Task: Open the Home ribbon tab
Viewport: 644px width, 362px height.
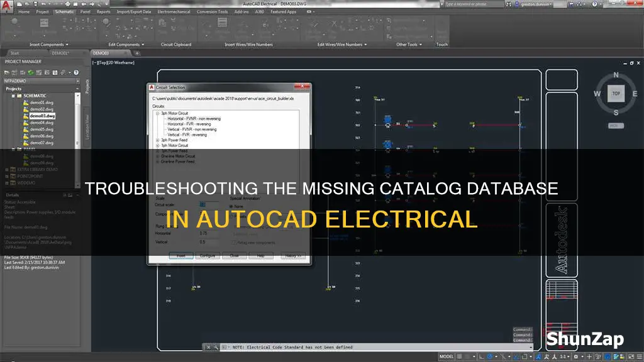Action: (x=24, y=12)
